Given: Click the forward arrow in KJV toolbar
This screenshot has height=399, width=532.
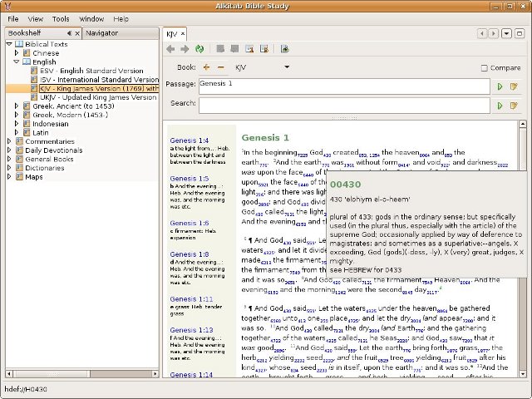Looking at the screenshot, I should pos(185,49).
